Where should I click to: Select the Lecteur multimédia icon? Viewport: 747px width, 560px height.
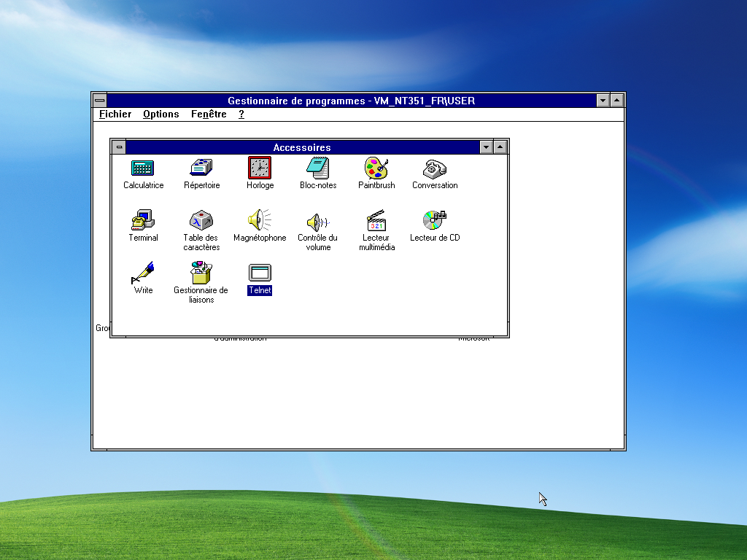click(x=376, y=221)
